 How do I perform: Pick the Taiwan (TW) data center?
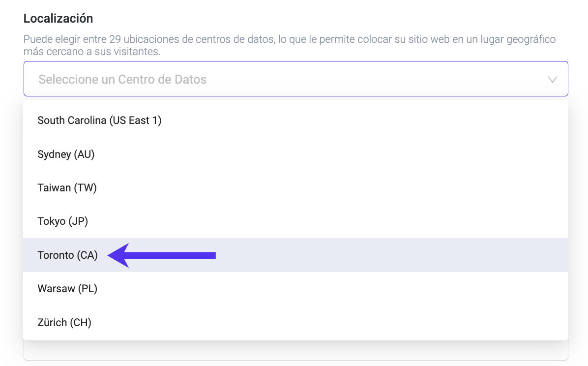(67, 188)
